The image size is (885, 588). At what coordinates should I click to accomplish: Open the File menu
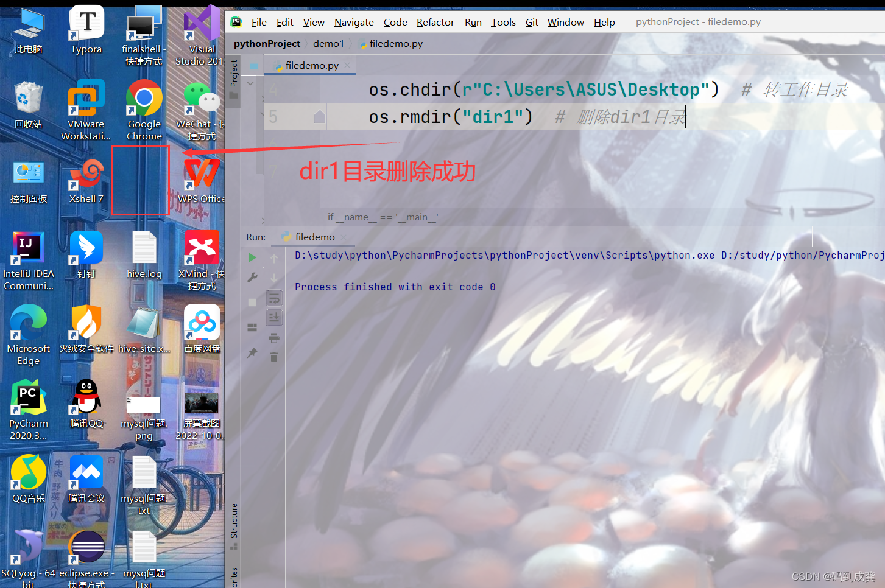pyautogui.click(x=259, y=22)
